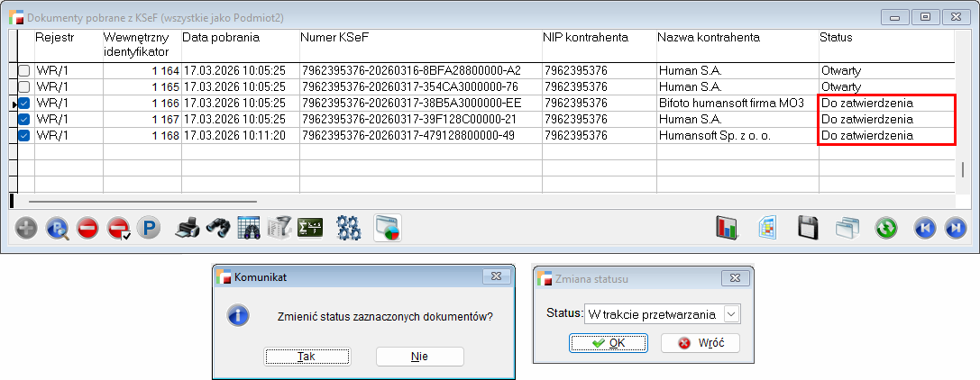Click the red minus delete icon
This screenshot has width=980, height=380.
click(x=87, y=228)
